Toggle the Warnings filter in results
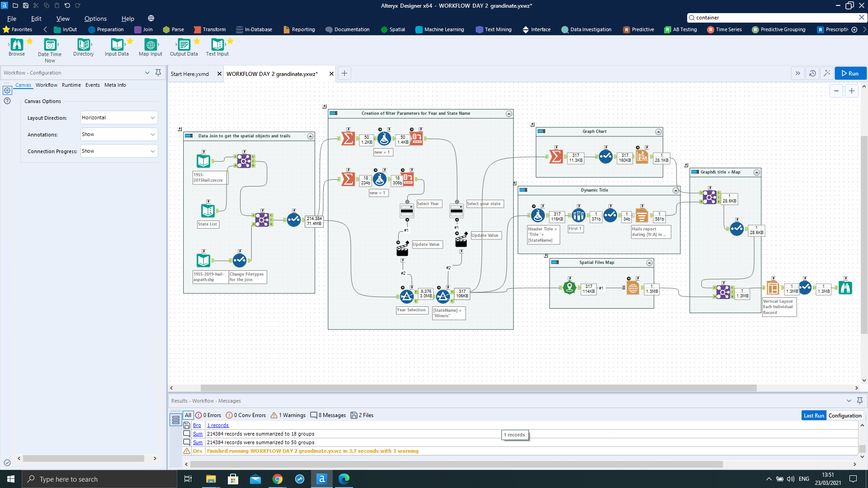Viewport: 868px width, 488px height. click(288, 415)
